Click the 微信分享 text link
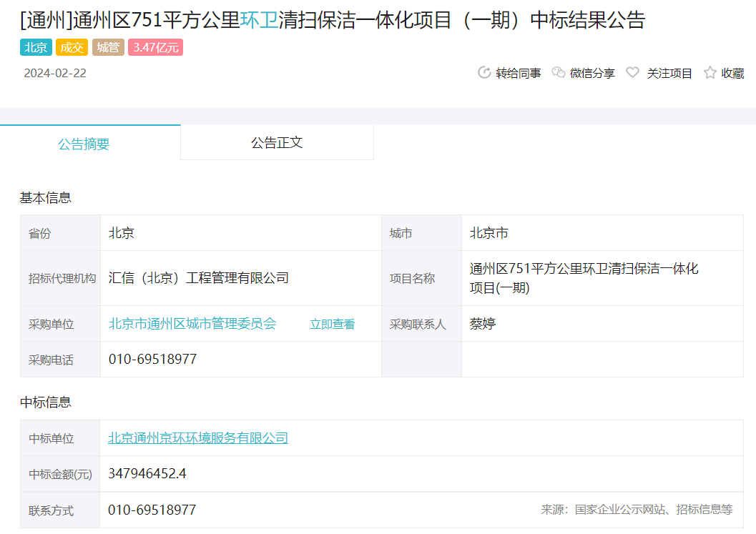This screenshot has height=534, width=756. 592,73
